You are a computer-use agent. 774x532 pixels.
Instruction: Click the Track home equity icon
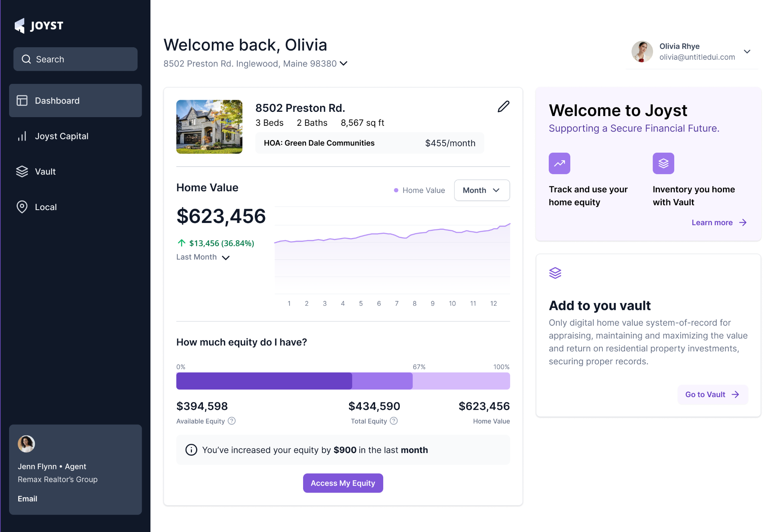click(x=559, y=163)
